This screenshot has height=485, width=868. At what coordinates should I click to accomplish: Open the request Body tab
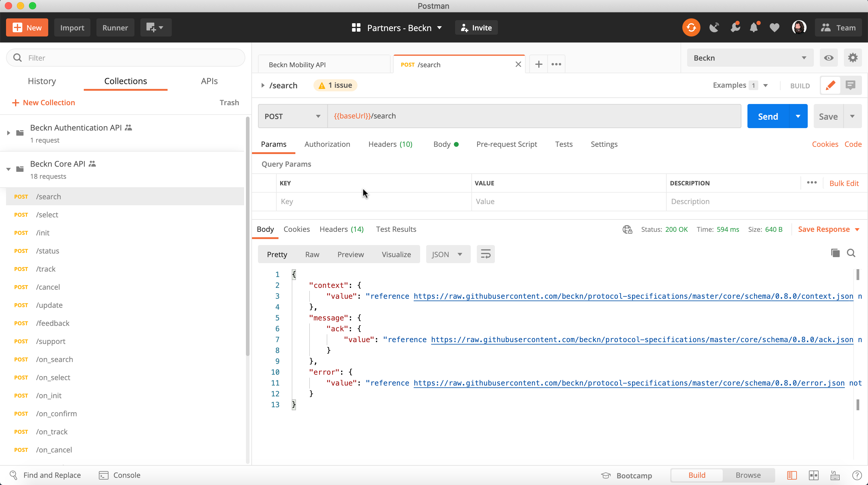point(446,144)
